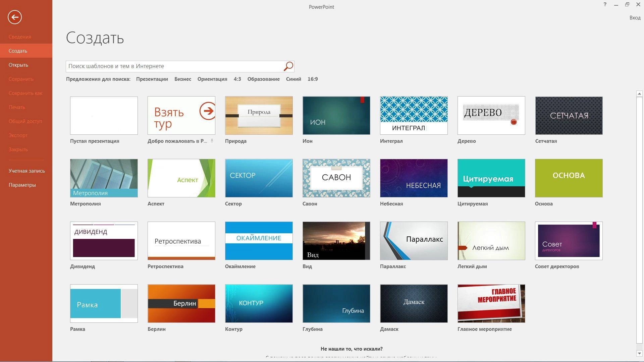Choose the Параллакс theme thumbnail
The image size is (644, 362).
(x=414, y=241)
